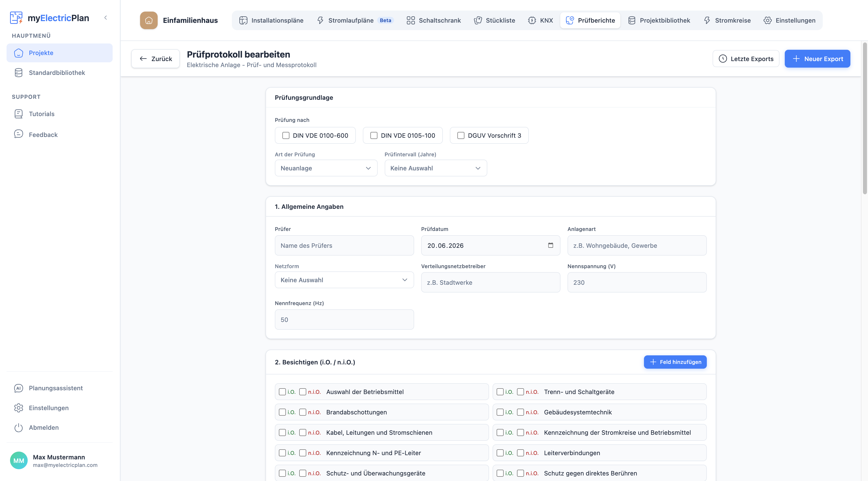Click the Abmelden power icon
The image size is (868, 481).
tap(19, 427)
